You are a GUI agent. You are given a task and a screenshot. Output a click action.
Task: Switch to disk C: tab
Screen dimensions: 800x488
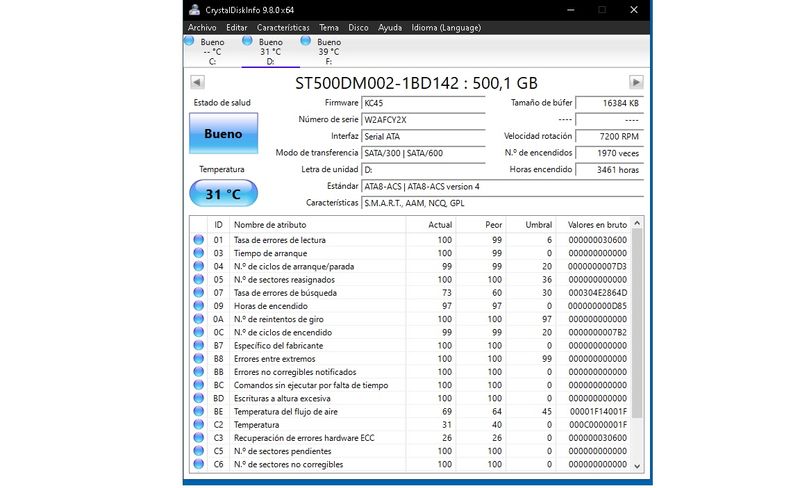[x=212, y=51]
